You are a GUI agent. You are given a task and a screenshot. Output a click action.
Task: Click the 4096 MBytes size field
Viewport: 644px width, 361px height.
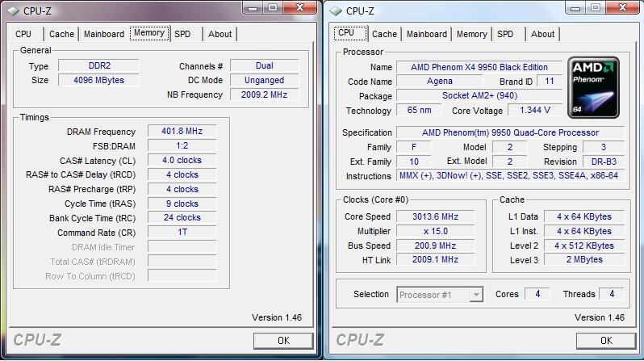[98, 80]
